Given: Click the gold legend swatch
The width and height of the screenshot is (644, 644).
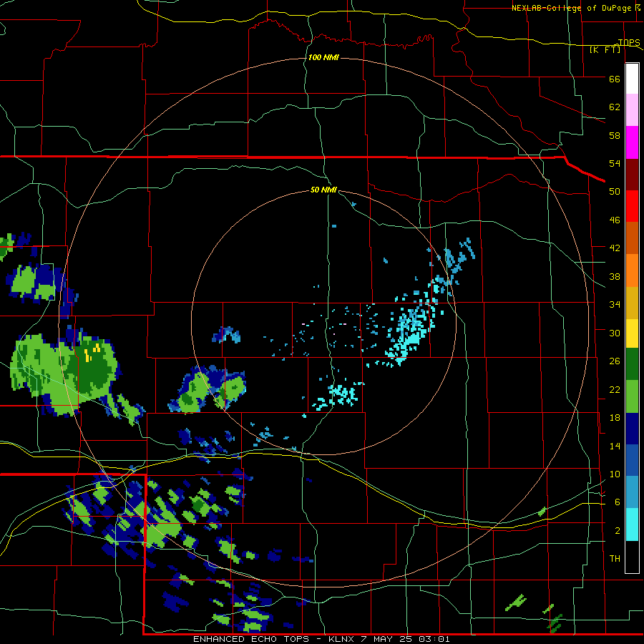Looking at the screenshot, I should [632, 302].
